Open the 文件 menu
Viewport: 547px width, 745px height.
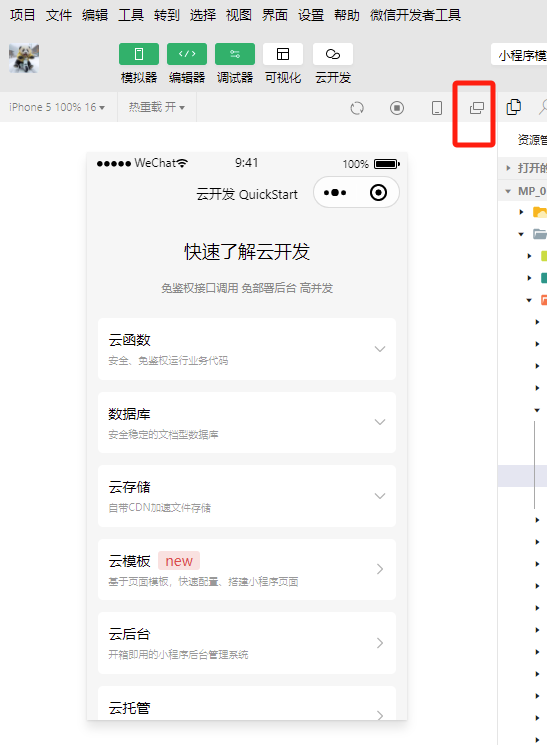59,15
